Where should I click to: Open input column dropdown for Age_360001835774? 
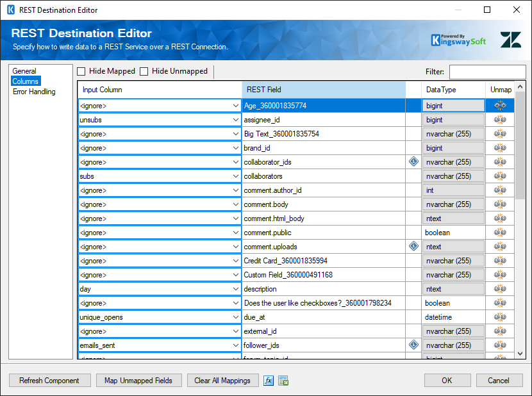point(235,106)
